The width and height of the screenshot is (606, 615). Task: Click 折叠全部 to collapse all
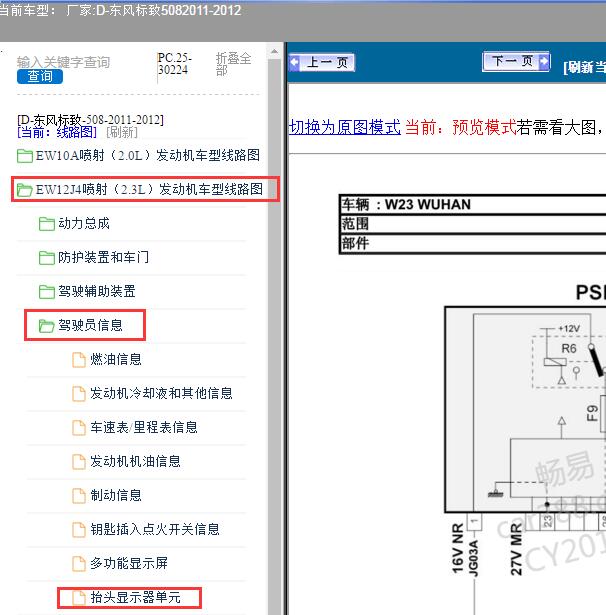[x=233, y=64]
